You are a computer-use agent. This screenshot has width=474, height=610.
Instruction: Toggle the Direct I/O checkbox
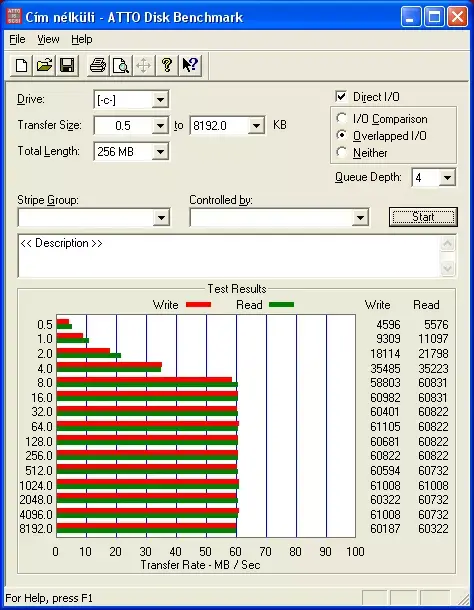click(x=341, y=96)
